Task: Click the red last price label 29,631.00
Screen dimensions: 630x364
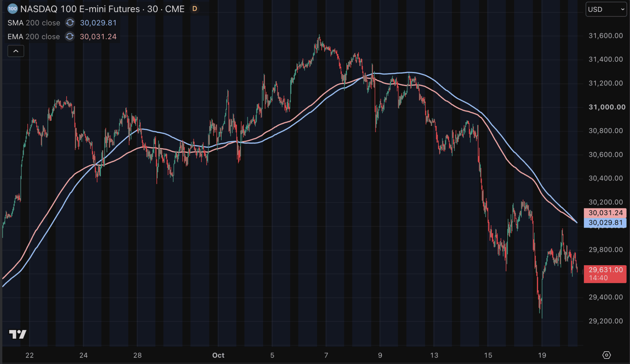Action: click(605, 274)
